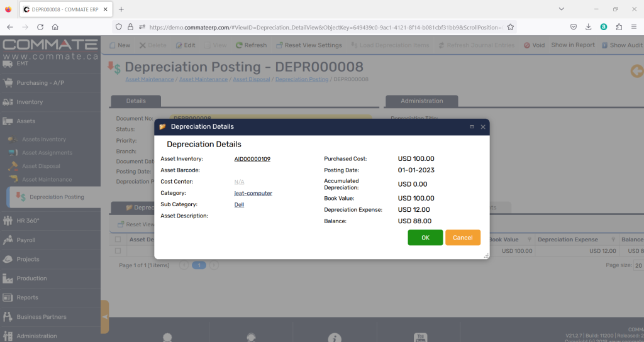
Task: Maximize the Depreciation Details dialog
Action: pyautogui.click(x=472, y=126)
